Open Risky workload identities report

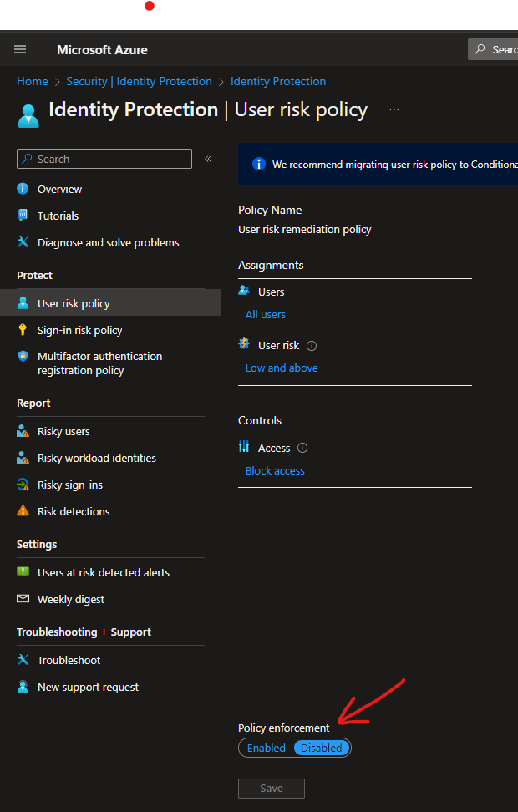(97, 459)
